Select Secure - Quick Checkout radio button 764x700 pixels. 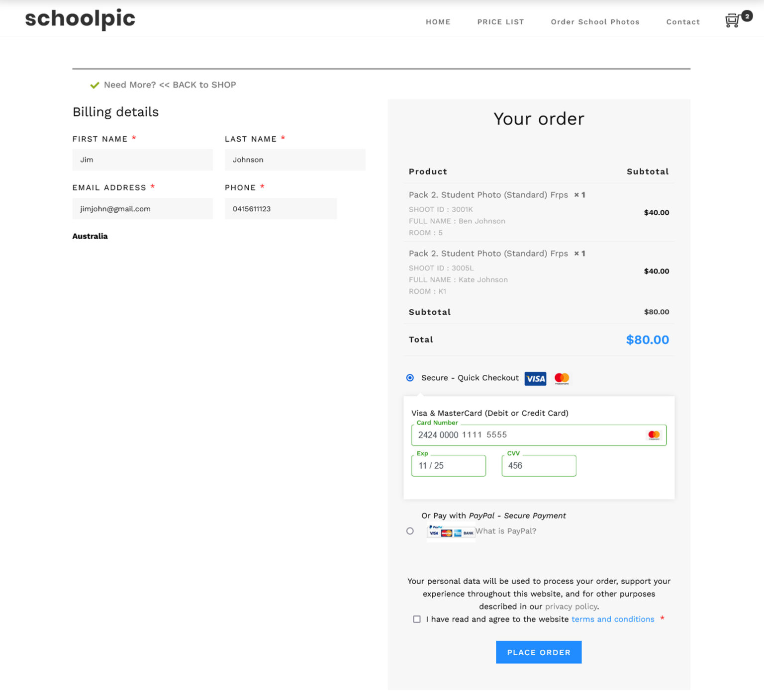coord(410,378)
